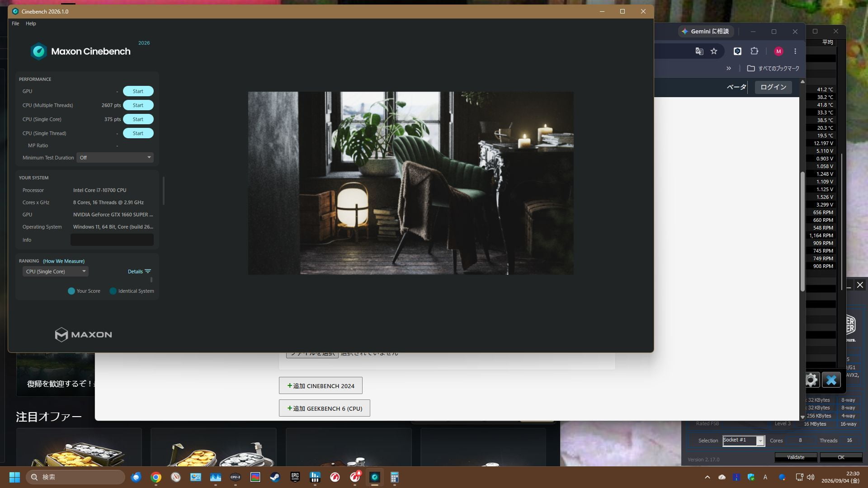This screenshot has height=488, width=868.
Task: Click the Cinebench render preview image
Action: (410, 183)
